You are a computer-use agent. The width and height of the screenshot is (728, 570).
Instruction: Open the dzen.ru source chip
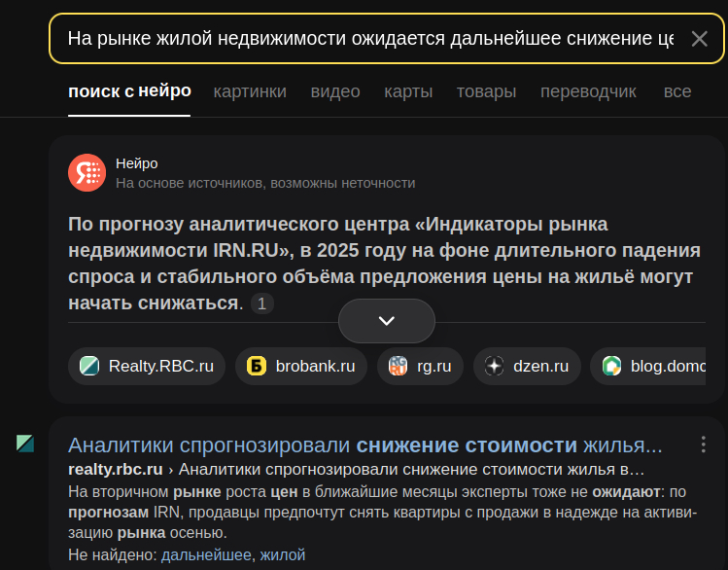tap(527, 366)
